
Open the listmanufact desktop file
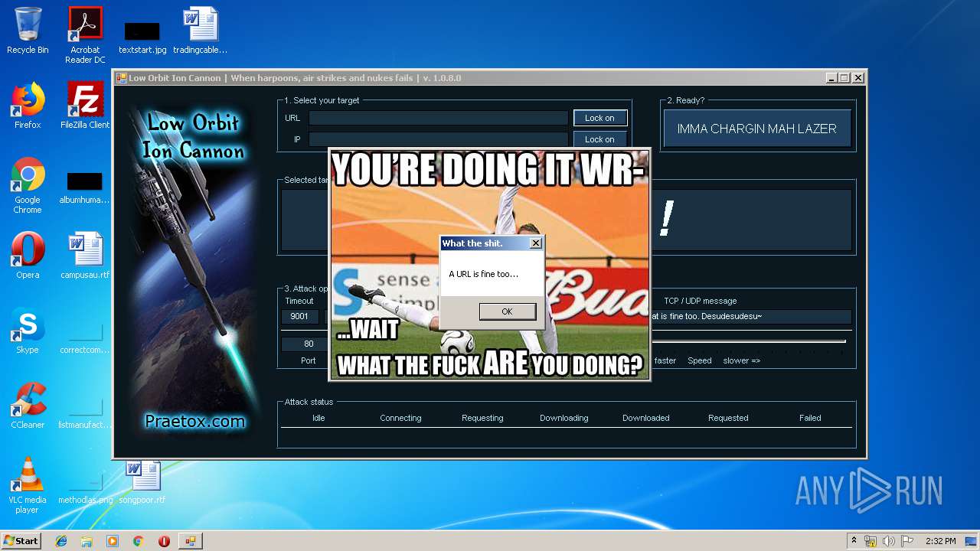[85, 412]
